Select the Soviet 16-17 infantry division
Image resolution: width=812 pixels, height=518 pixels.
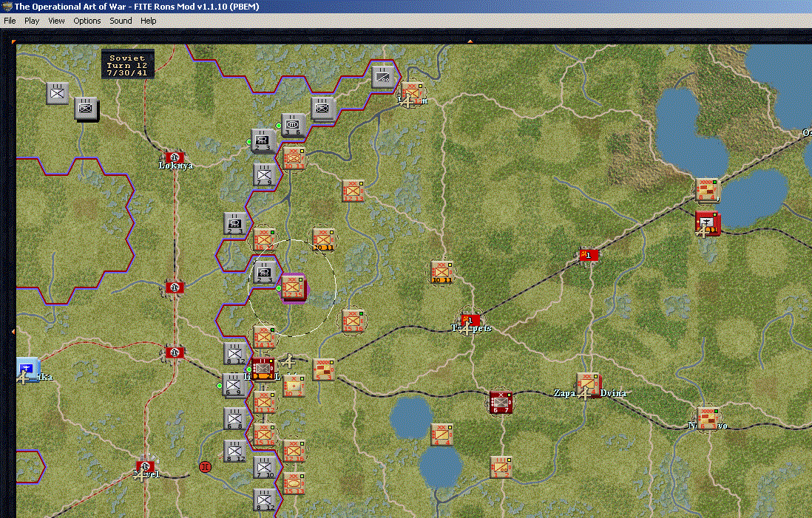pyautogui.click(x=263, y=239)
